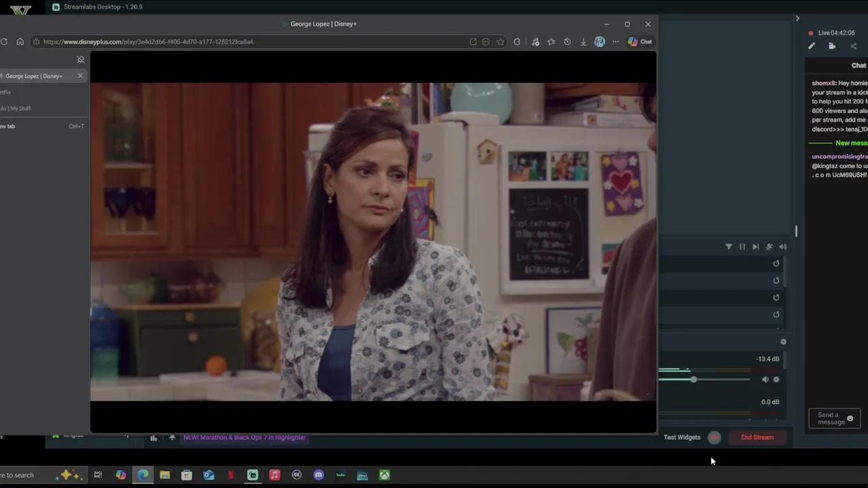Open the favorites list icon in browser toolbar

[x=551, y=41]
